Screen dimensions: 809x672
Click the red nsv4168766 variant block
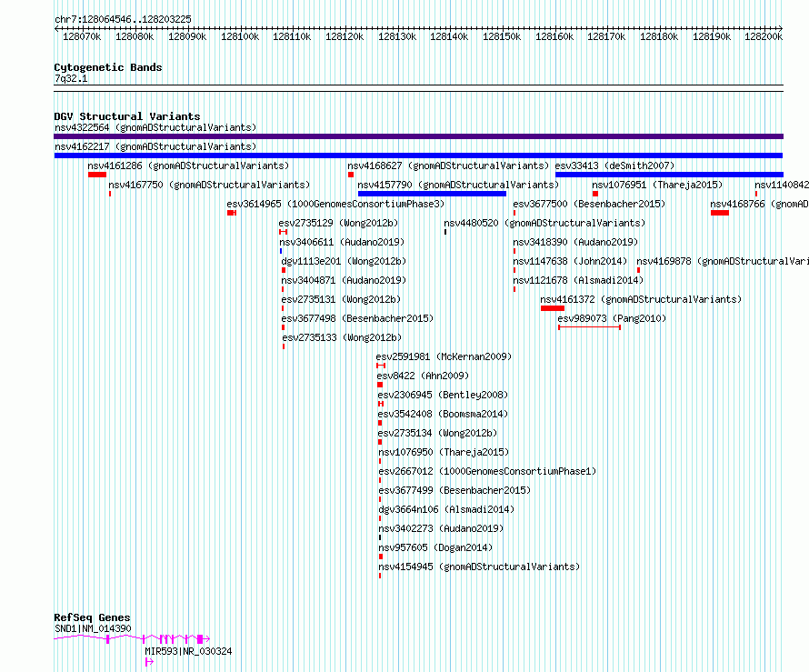tap(720, 213)
